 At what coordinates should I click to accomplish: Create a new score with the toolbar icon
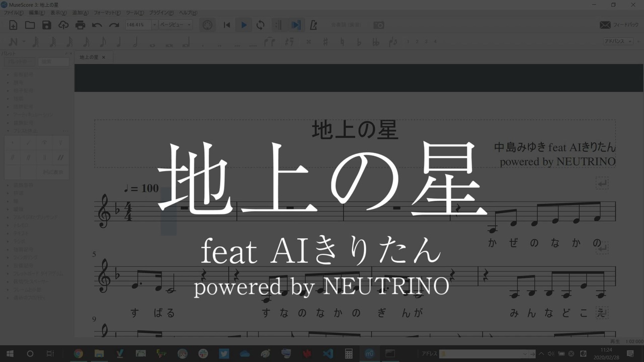[x=14, y=25]
